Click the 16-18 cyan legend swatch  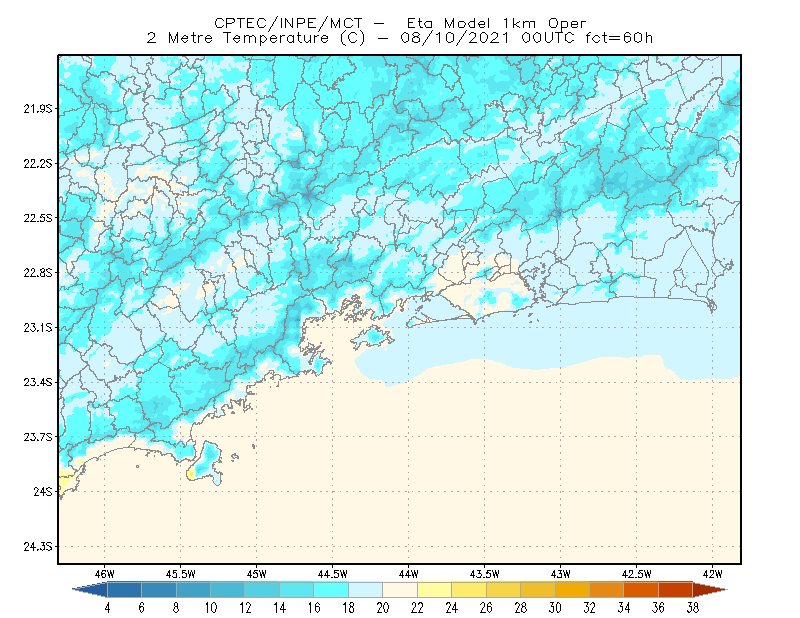331,589
